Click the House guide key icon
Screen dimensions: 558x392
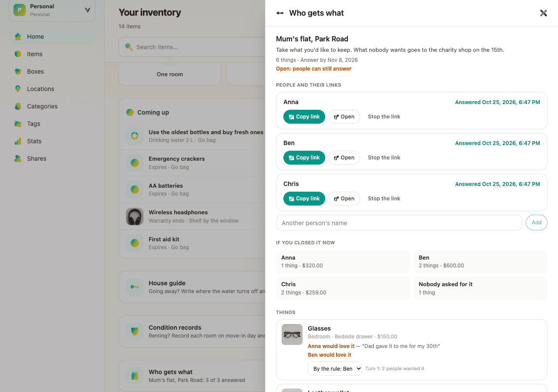click(x=135, y=287)
